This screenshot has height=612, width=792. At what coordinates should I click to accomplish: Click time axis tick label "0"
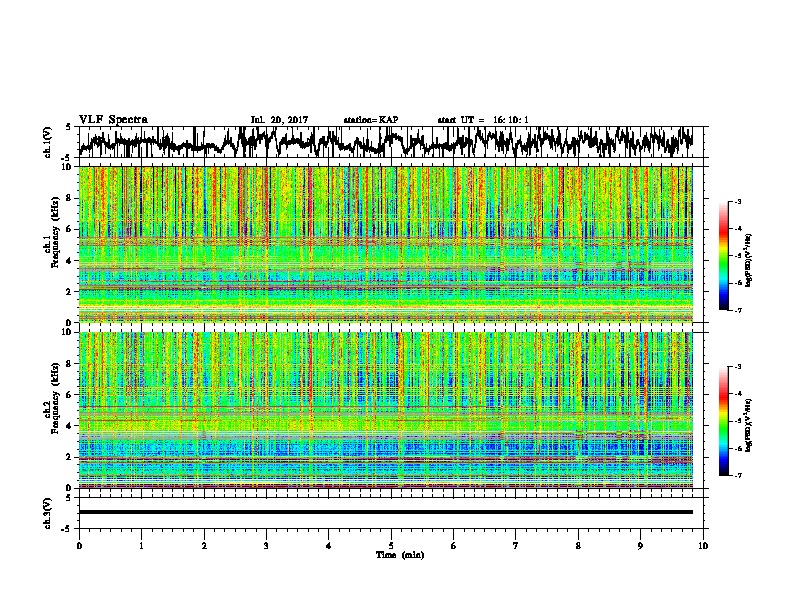79,546
